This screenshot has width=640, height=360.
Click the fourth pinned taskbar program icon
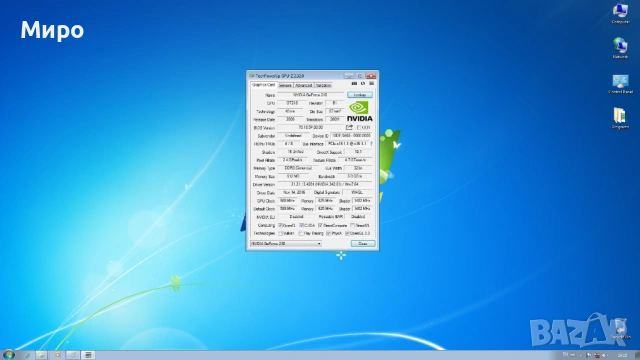(x=73, y=355)
